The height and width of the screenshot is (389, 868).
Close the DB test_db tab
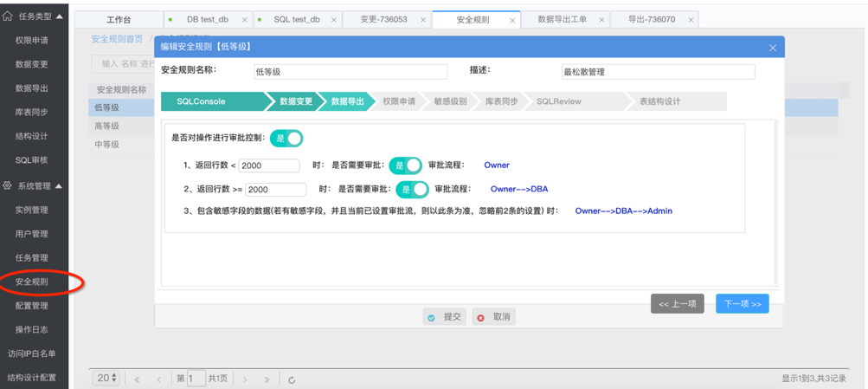click(245, 19)
